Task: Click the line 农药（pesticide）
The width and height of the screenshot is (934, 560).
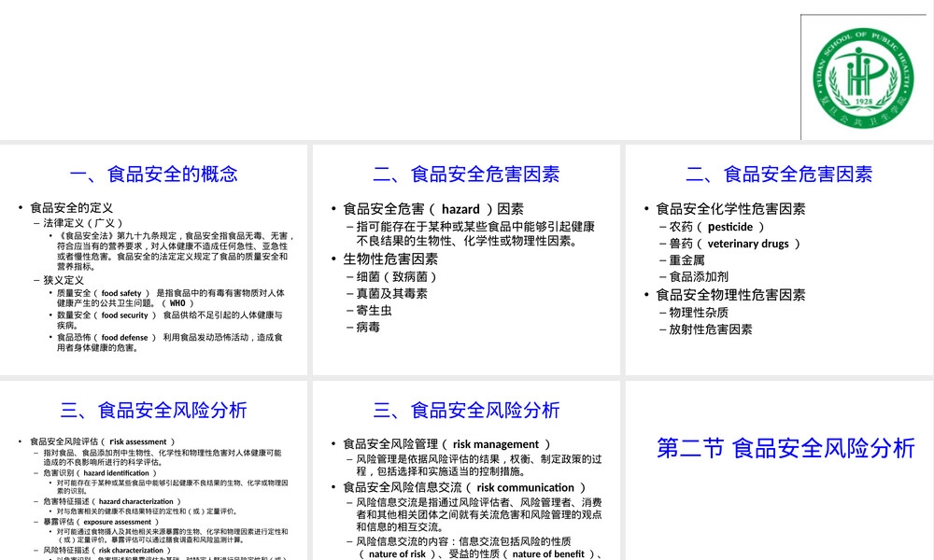Action: tap(716, 227)
